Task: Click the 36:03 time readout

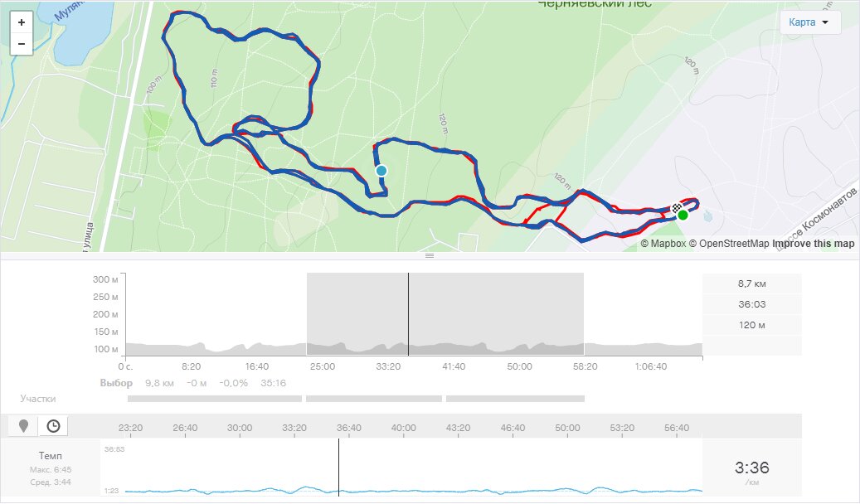Action: point(751,304)
